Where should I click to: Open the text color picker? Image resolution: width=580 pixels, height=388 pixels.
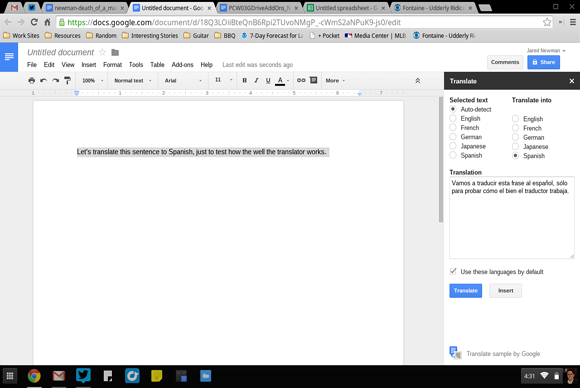282,80
